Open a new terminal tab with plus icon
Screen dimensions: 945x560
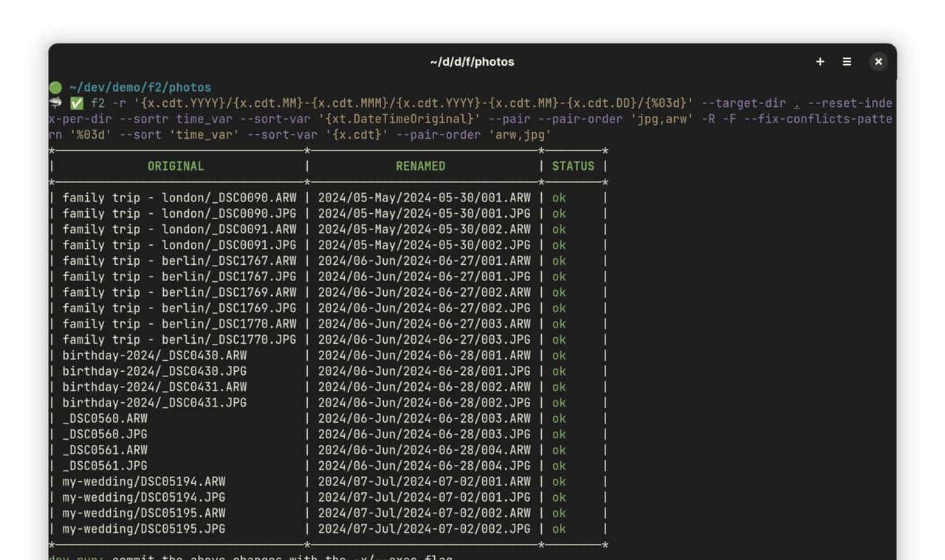tap(819, 62)
